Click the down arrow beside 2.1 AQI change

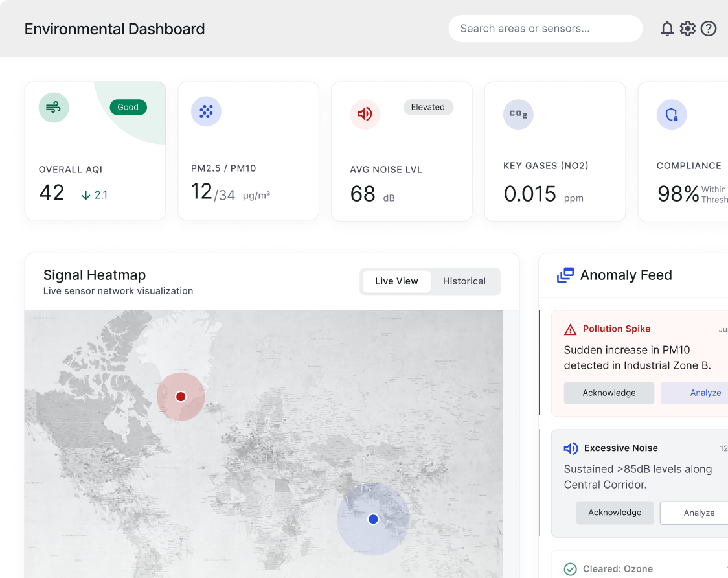86,195
